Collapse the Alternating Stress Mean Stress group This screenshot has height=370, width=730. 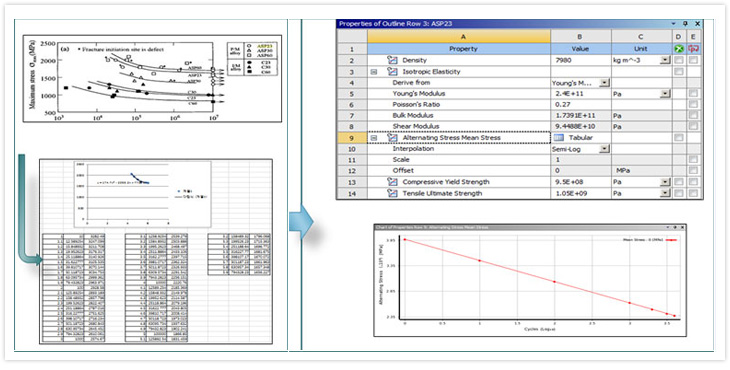374,138
